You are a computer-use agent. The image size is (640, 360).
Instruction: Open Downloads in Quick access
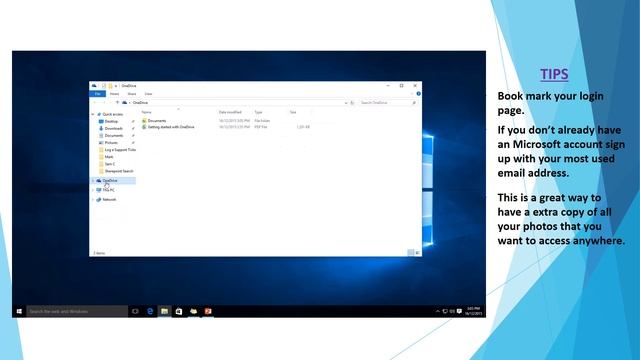tap(113, 129)
